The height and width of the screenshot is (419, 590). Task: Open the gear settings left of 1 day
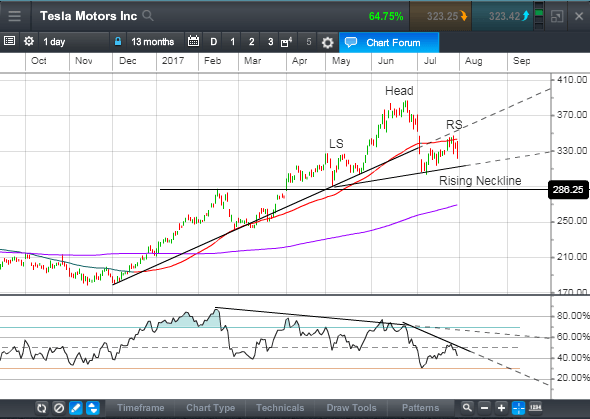[29, 41]
